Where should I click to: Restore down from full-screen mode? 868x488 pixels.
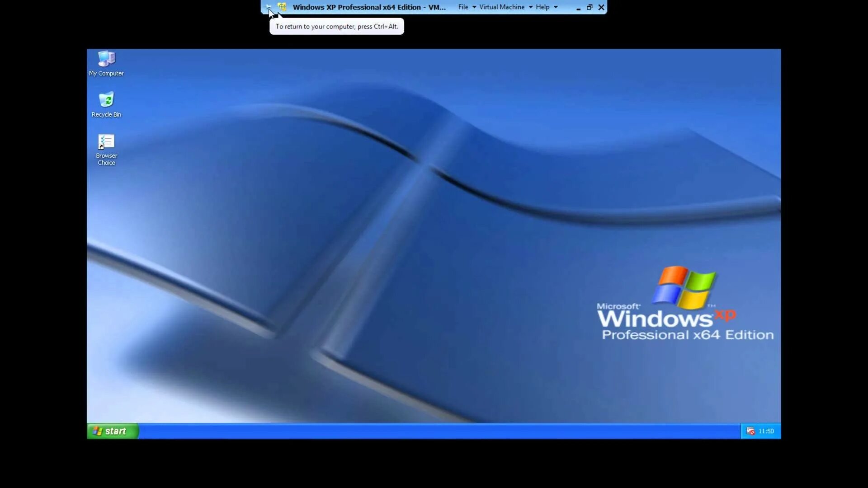pos(590,7)
